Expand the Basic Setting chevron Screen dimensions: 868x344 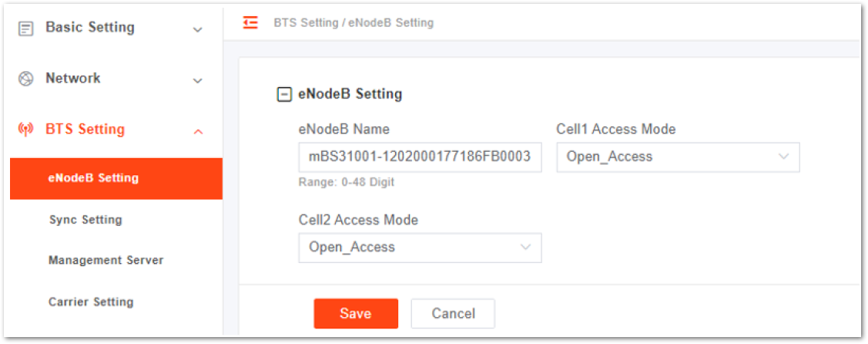coord(198,29)
